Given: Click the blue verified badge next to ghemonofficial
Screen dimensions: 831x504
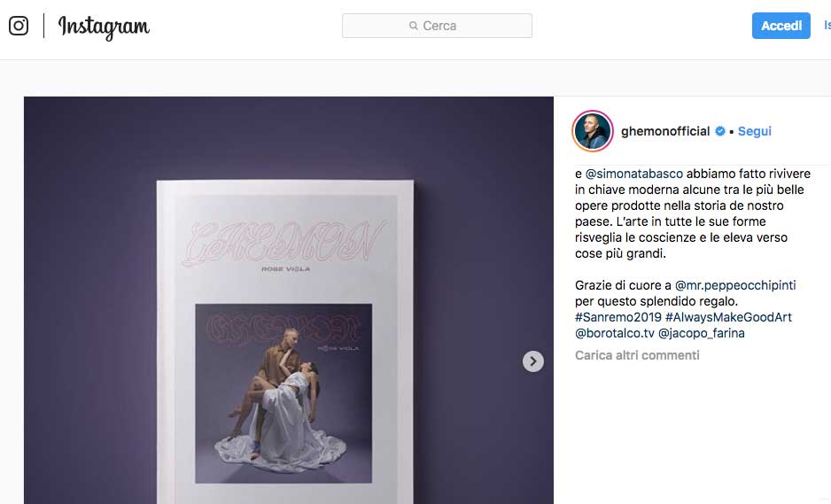Looking at the screenshot, I should click(719, 131).
